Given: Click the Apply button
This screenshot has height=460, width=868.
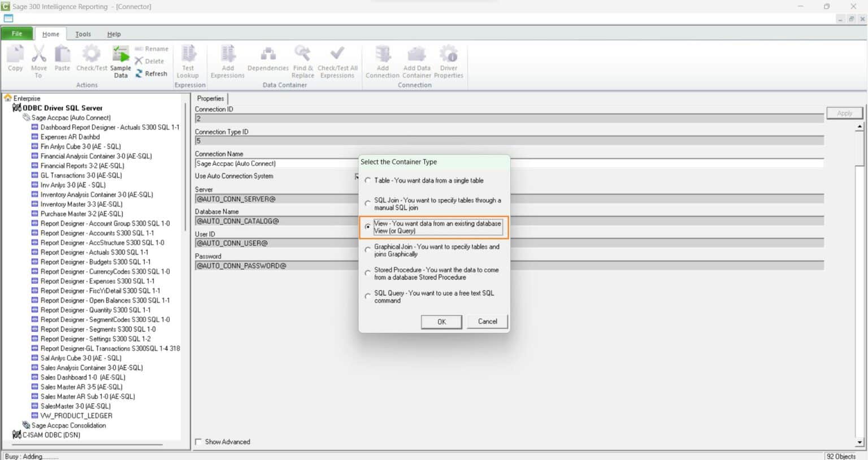Looking at the screenshot, I should [844, 112].
